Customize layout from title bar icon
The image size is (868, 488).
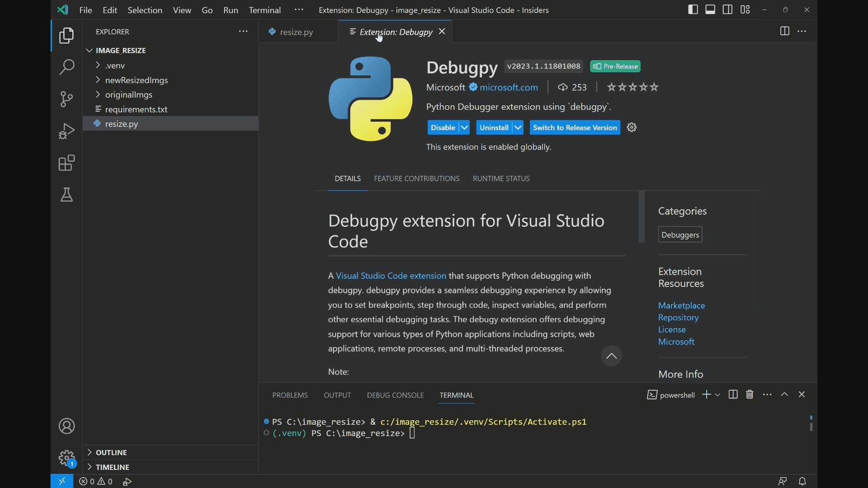click(x=745, y=9)
